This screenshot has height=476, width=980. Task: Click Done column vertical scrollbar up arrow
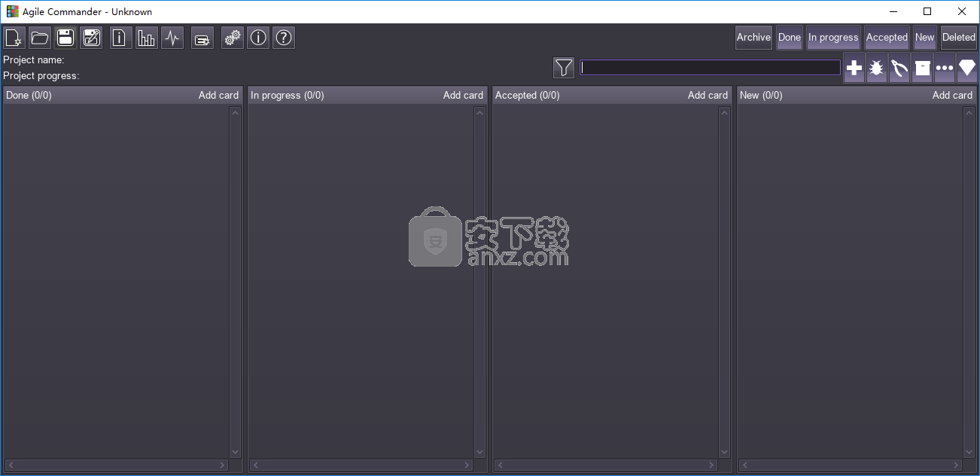(x=235, y=113)
